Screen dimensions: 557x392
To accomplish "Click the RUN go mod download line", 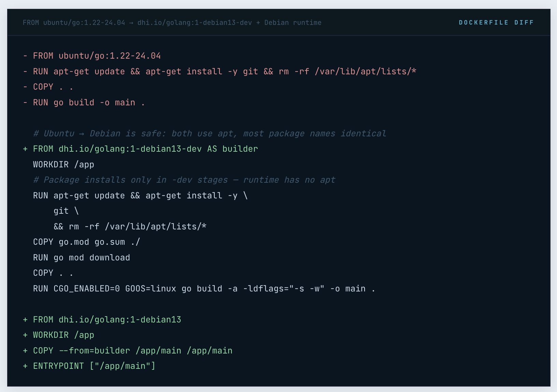I will pyautogui.click(x=81, y=258).
